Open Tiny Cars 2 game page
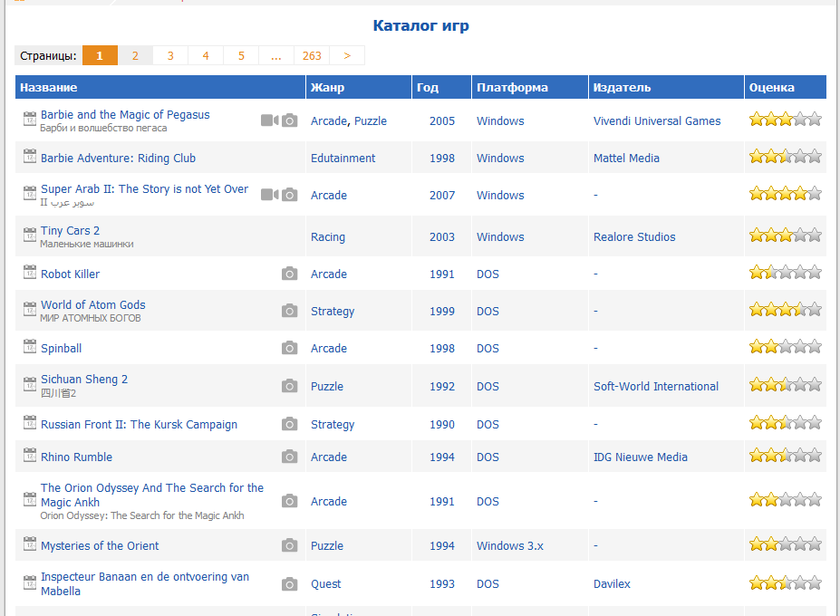Viewport: 840px width, 616px height. (70, 231)
